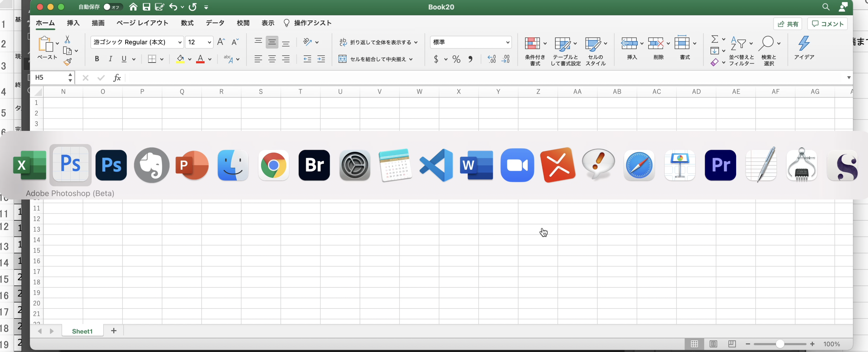Screen dimensions: 868x352
Task: Select Premiere Pro in the app switcher
Action: pyautogui.click(x=720, y=165)
